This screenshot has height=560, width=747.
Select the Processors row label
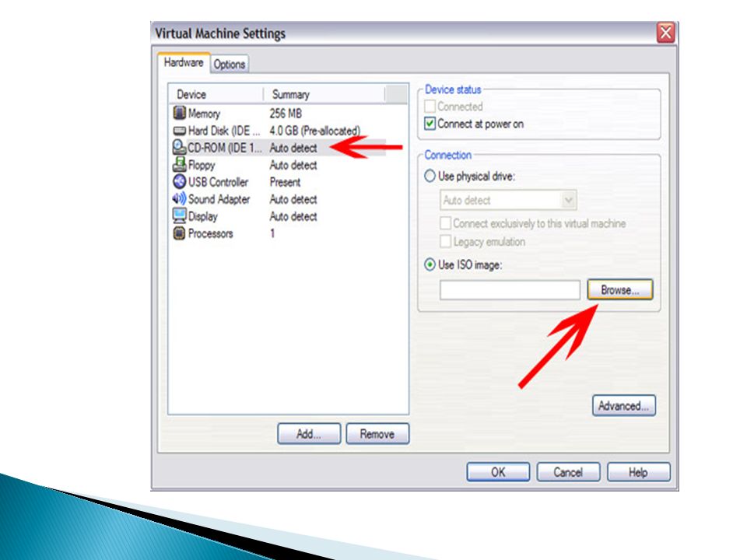tap(211, 233)
